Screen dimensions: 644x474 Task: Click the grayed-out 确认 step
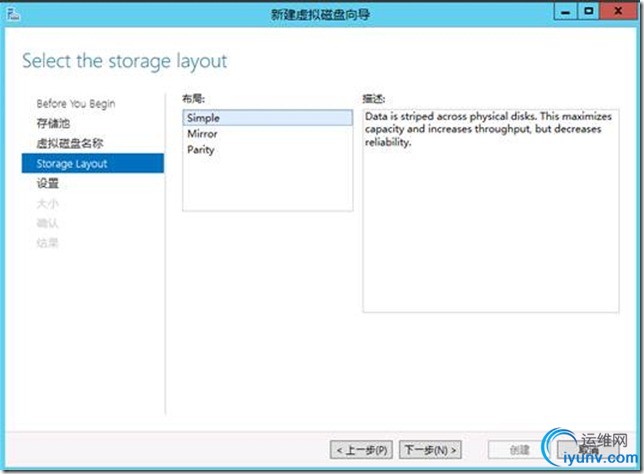(48, 223)
